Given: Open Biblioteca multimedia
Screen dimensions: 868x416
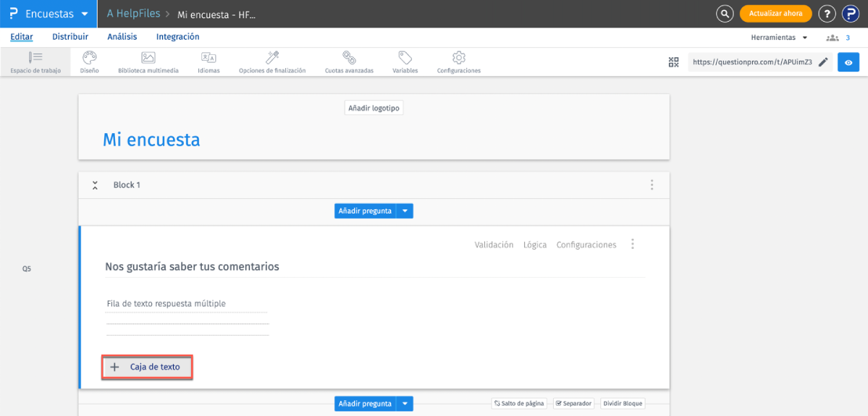Looking at the screenshot, I should click(148, 62).
